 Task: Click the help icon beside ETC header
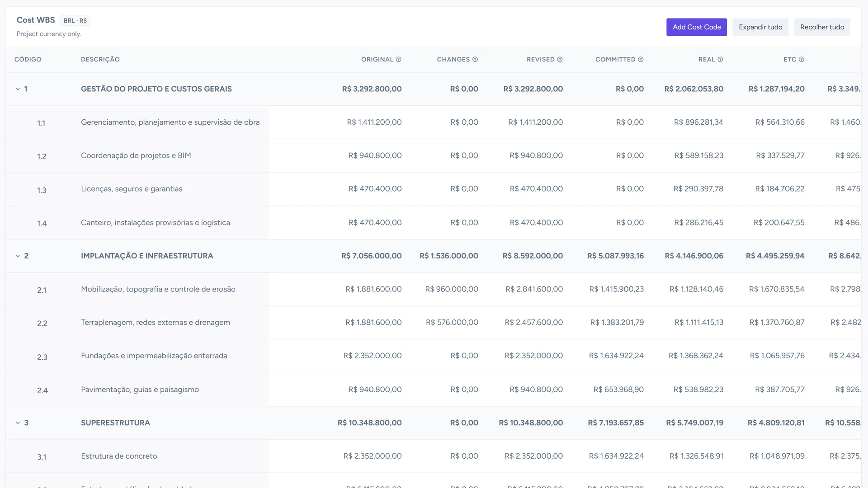[802, 59]
